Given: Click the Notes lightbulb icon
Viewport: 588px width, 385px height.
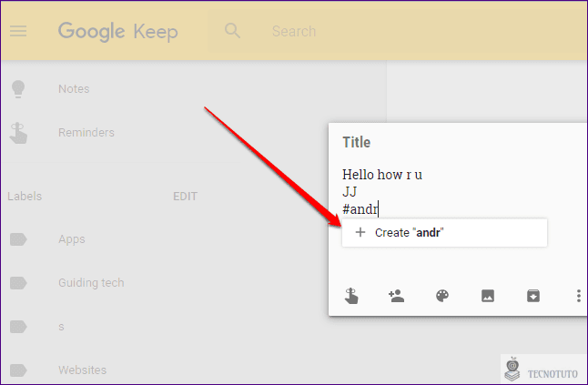Looking at the screenshot, I should 18,89.
